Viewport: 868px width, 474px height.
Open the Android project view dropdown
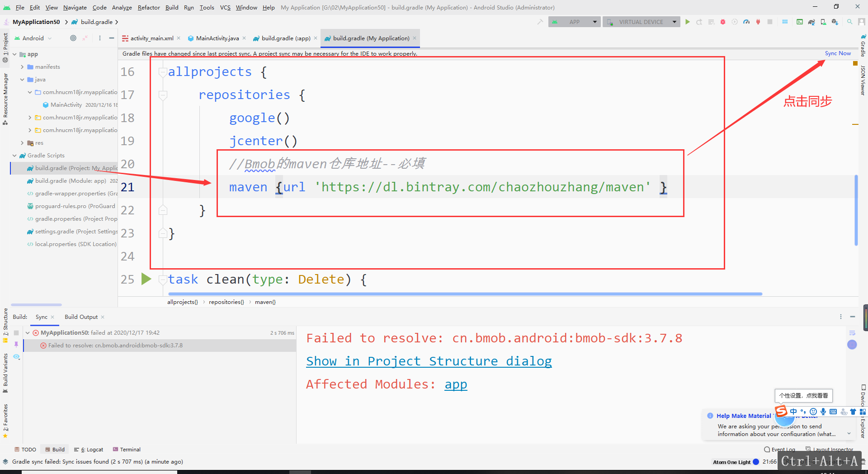(33, 38)
